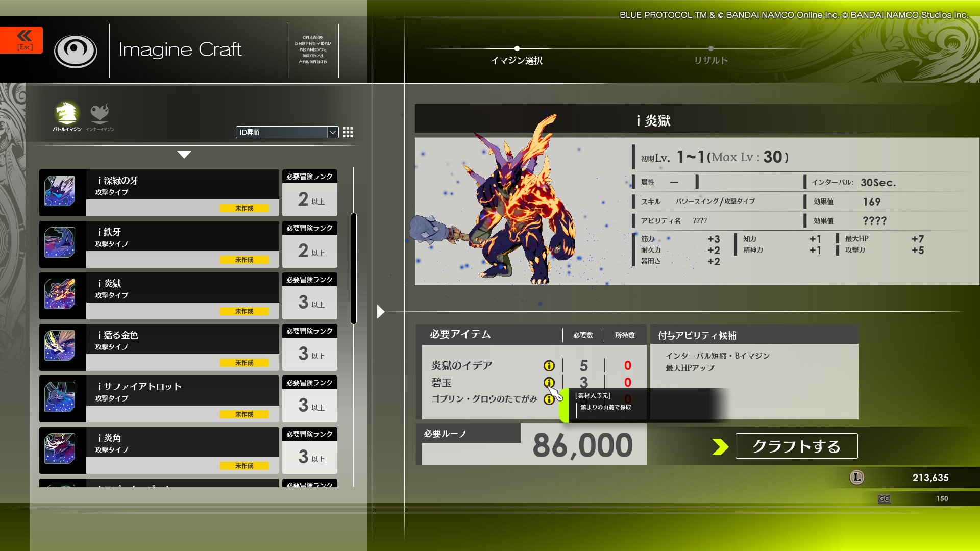Click the Luno currency L coin icon
Screen dimensions: 980x551
click(856, 478)
